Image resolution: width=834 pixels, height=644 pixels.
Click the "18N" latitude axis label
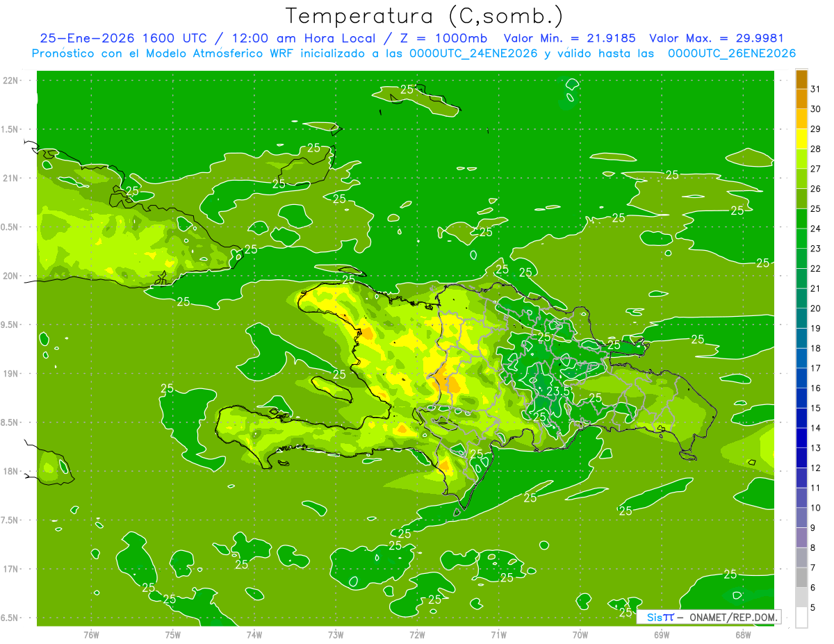12,471
